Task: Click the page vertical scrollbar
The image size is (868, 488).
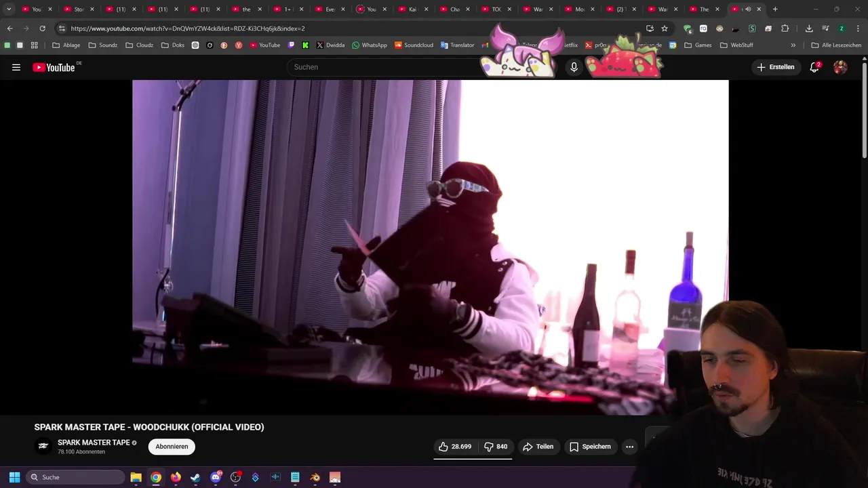Action: click(864, 112)
